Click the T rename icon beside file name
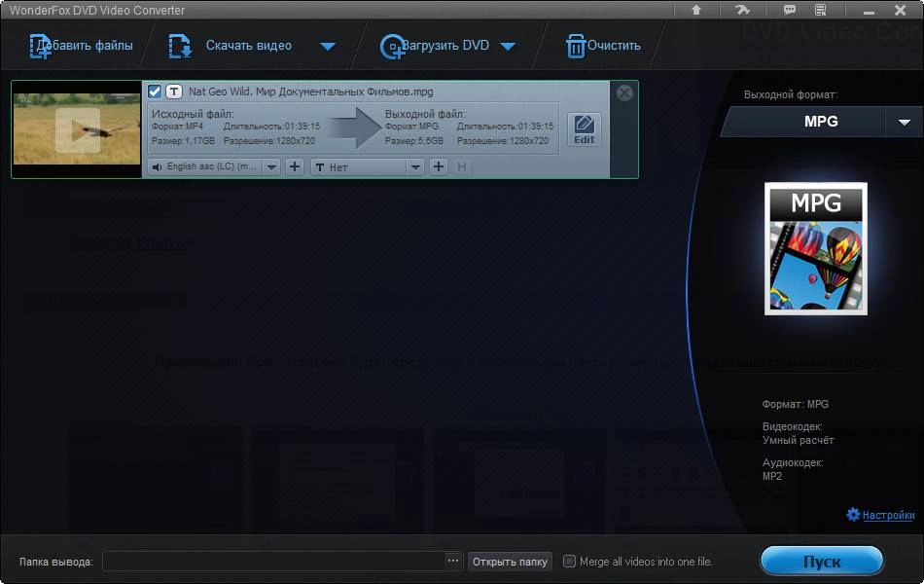The image size is (924, 584). tap(174, 91)
